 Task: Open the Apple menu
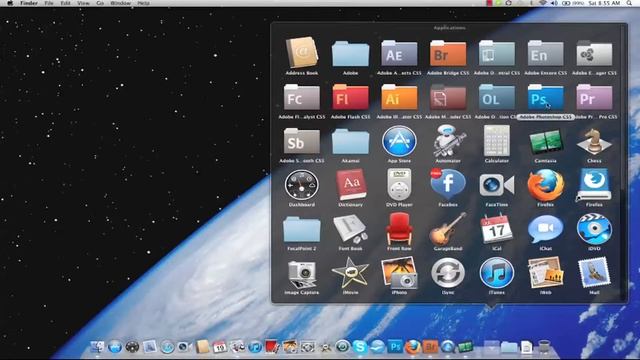click(10, 3)
